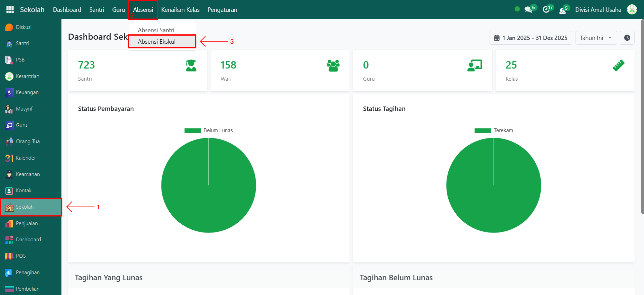This screenshot has width=644, height=295.
Task: Open the apps grid menu icon
Action: tap(10, 9)
